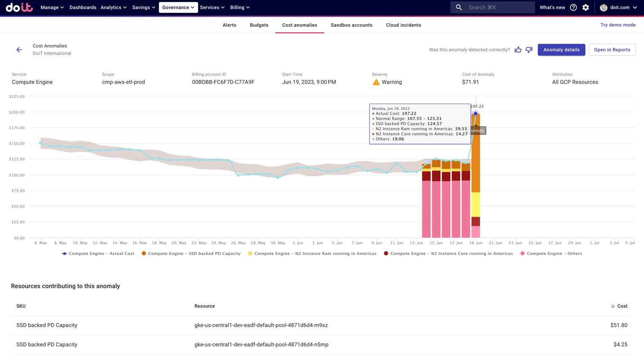Open the Billing dropdown menu
The width and height of the screenshot is (644, 359).
click(239, 7)
